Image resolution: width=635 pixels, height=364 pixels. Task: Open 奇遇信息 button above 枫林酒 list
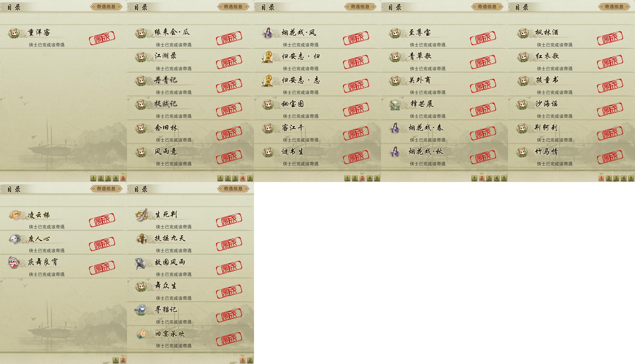tap(614, 7)
